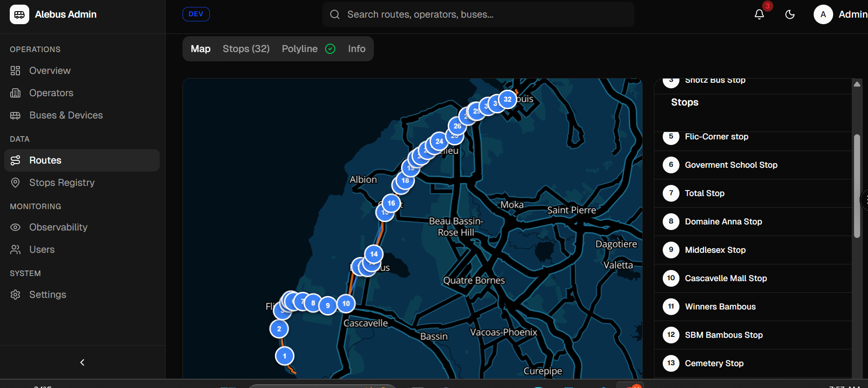
Task: Select Cemetery Stop
Action: coord(753,363)
